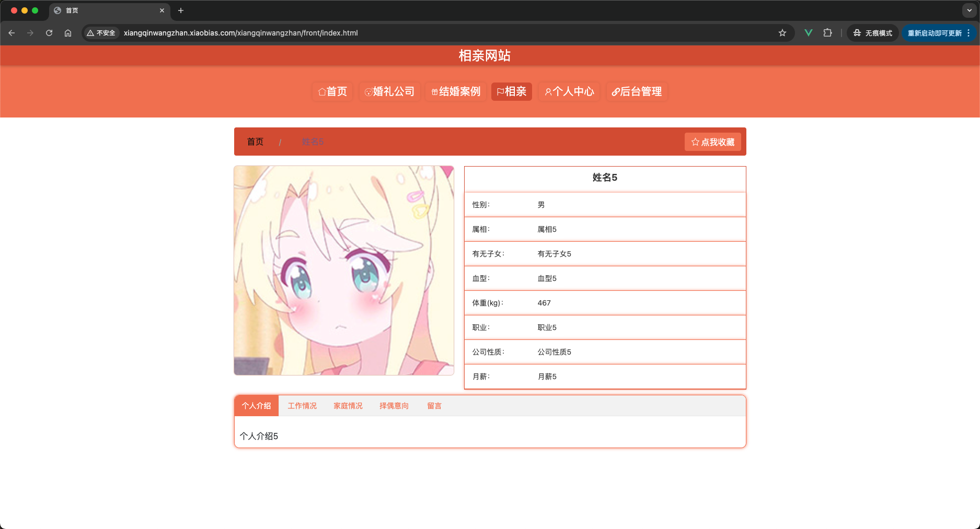Click the 体重(kg): label
Image resolution: width=980 pixels, height=529 pixels.
[x=488, y=303]
